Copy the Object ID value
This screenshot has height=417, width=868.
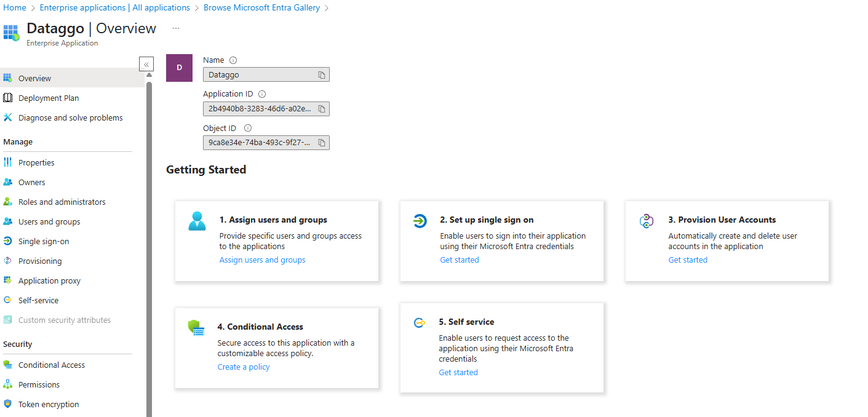click(x=321, y=142)
